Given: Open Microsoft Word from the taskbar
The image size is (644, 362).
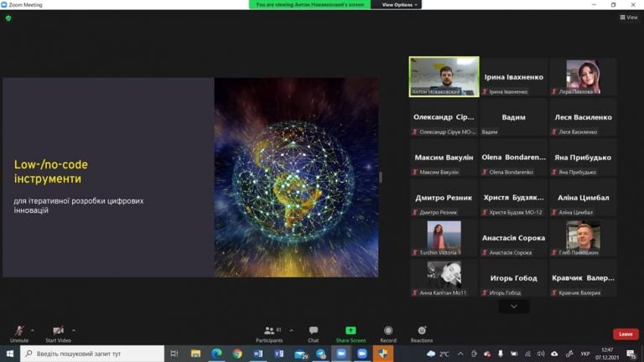Looking at the screenshot, I should pyautogui.click(x=258, y=354).
